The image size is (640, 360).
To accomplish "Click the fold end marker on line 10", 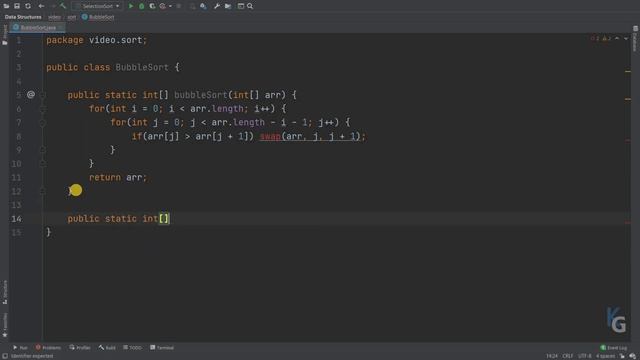I will click(42, 164).
